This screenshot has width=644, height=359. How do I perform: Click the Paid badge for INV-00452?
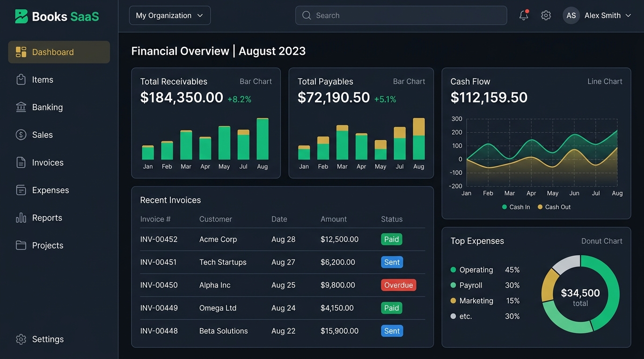tap(391, 239)
